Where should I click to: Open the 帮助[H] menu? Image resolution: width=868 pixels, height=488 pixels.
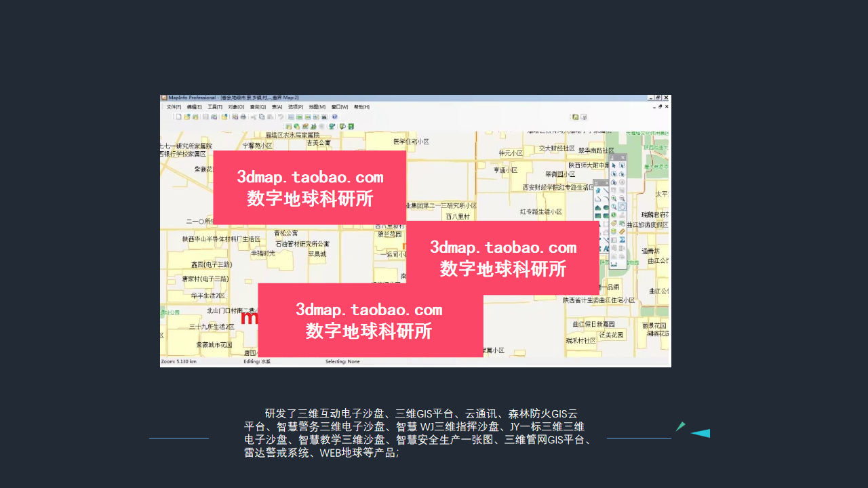pyautogui.click(x=361, y=107)
